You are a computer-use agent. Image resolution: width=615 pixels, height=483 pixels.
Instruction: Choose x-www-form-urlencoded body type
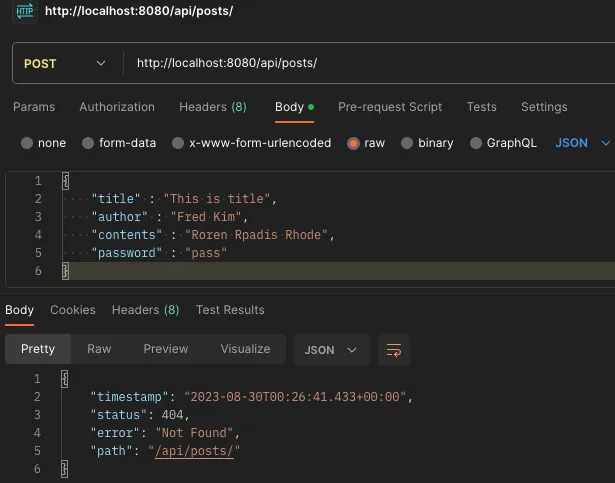[x=178, y=143]
